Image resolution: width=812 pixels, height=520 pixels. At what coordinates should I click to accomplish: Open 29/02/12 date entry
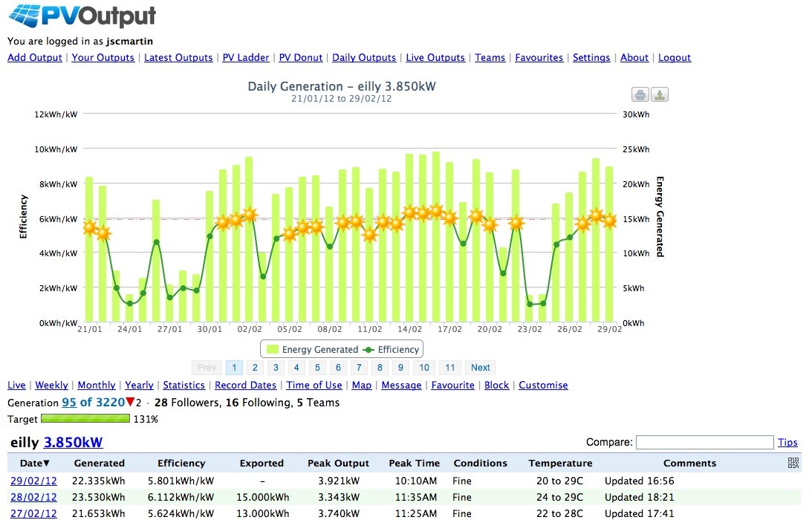[33, 481]
